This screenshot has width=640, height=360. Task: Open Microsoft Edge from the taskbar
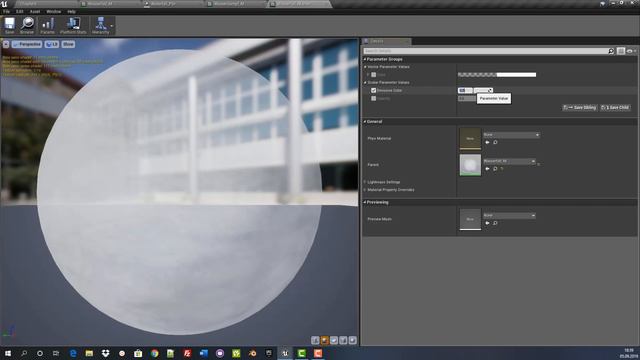pyautogui.click(x=73, y=353)
